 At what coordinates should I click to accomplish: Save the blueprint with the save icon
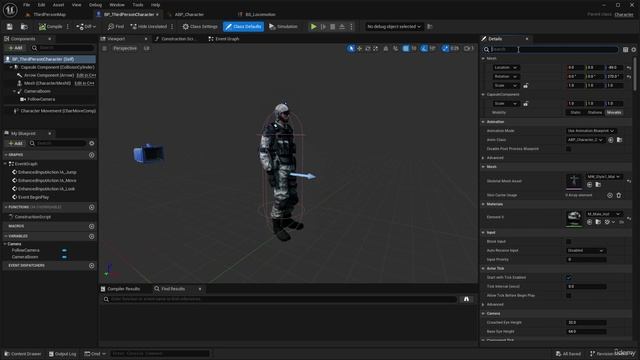[9, 27]
